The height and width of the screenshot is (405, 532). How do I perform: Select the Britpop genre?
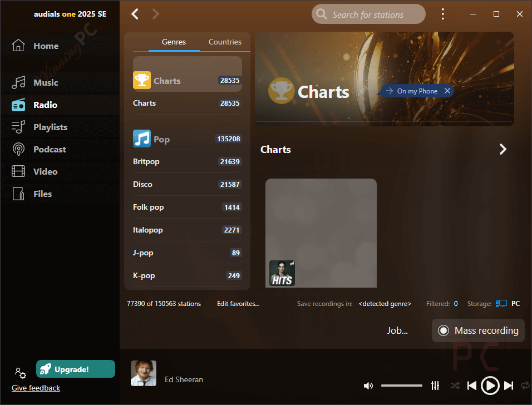pyautogui.click(x=188, y=161)
